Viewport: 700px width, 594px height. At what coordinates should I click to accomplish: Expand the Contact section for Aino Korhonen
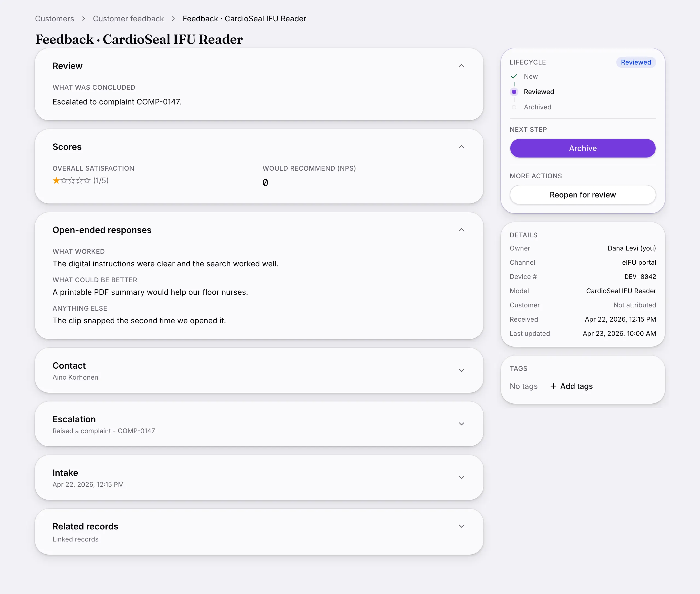[x=461, y=370]
